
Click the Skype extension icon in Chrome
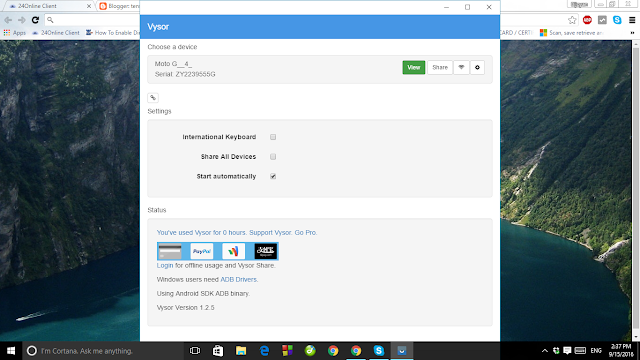pos(617,20)
